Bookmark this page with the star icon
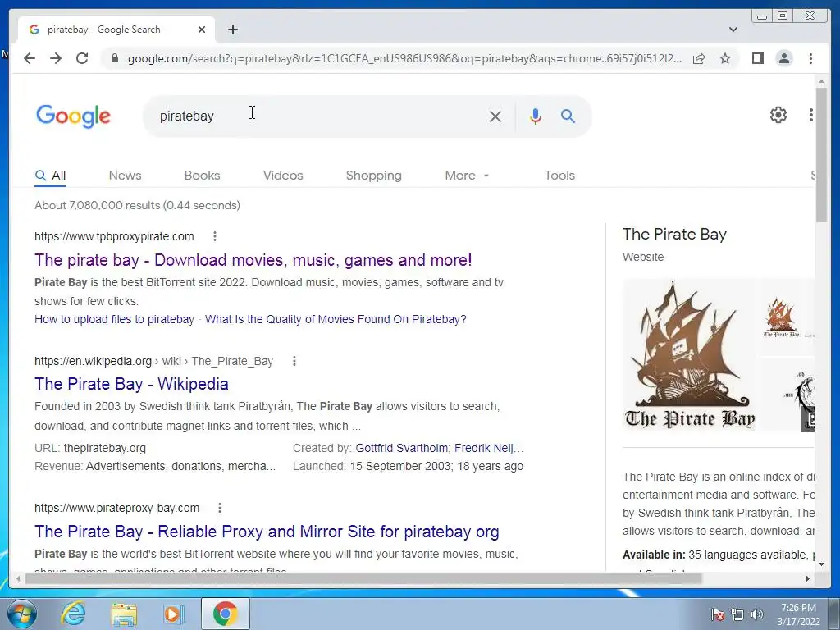This screenshot has height=630, width=840. point(725,58)
